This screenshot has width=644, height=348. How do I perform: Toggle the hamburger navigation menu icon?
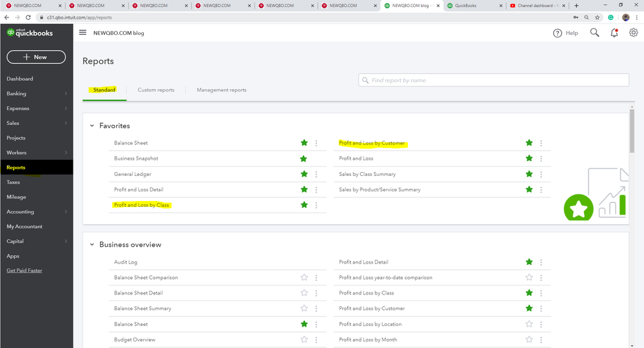(x=83, y=33)
